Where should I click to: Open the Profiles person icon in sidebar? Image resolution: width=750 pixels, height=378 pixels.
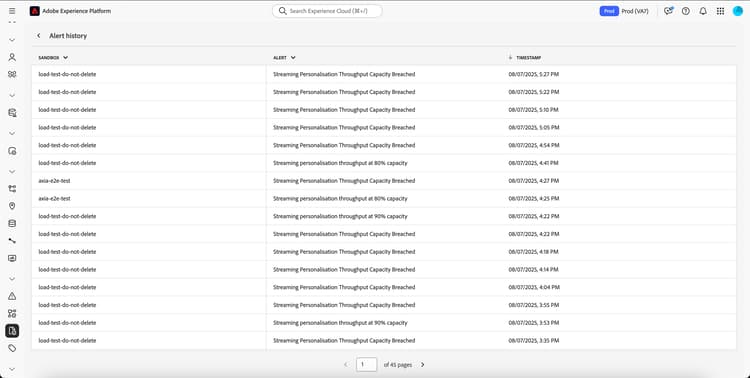(x=12, y=57)
